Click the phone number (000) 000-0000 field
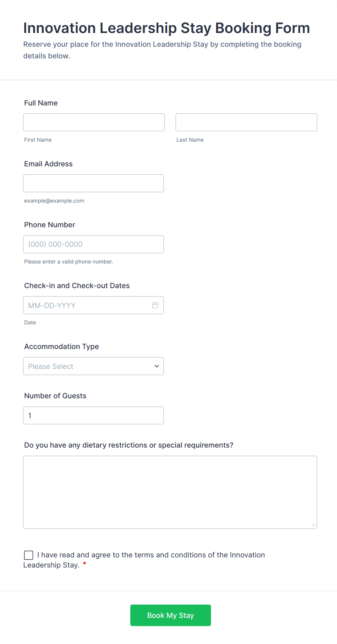This screenshot has height=644, width=337. click(93, 244)
